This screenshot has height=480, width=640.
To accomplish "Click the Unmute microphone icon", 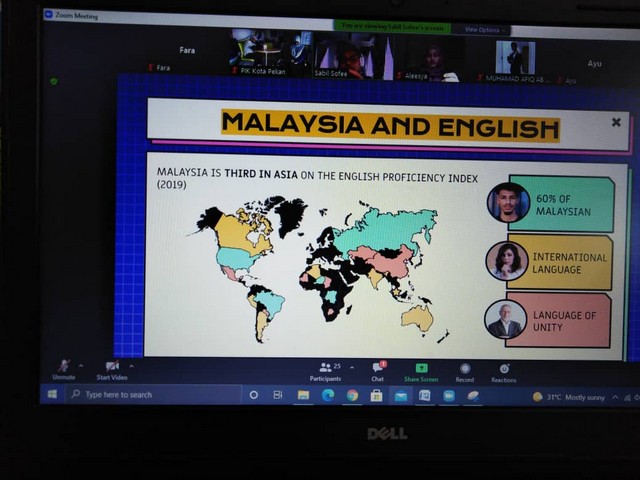I will (x=64, y=367).
